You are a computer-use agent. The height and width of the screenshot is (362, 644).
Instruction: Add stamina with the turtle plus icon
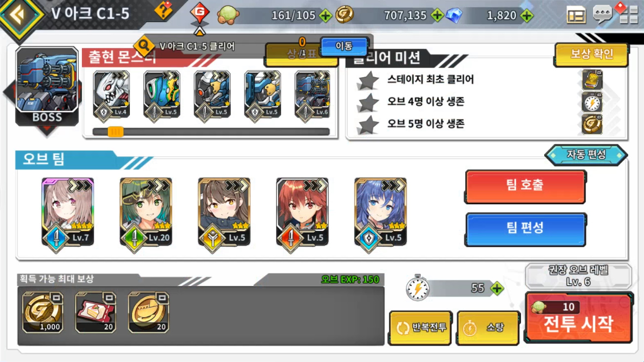tap(325, 16)
